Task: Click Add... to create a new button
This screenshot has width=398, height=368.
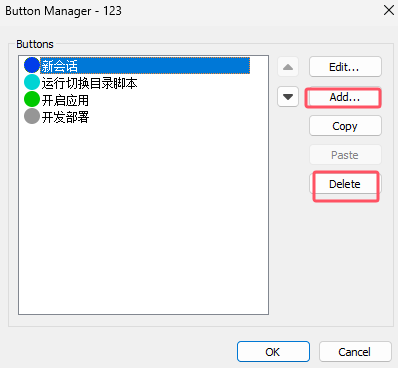Action: pos(345,97)
